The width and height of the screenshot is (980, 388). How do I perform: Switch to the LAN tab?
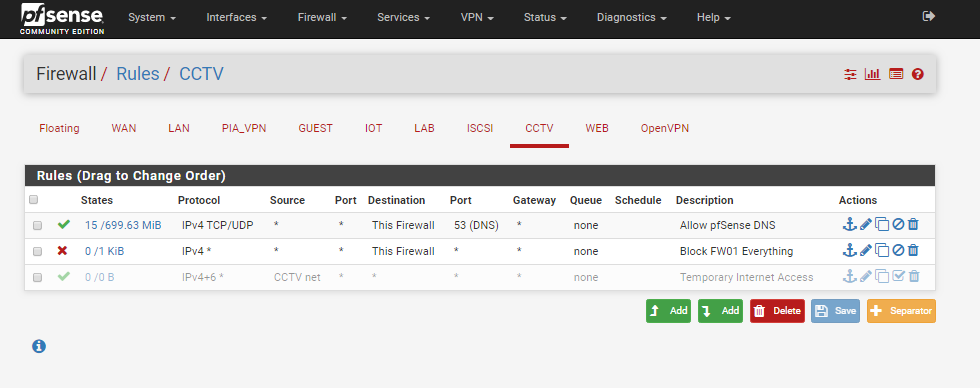coord(179,128)
